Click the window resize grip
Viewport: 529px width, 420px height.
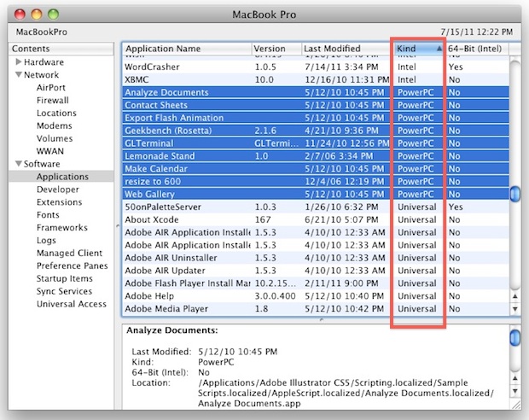click(x=516, y=405)
